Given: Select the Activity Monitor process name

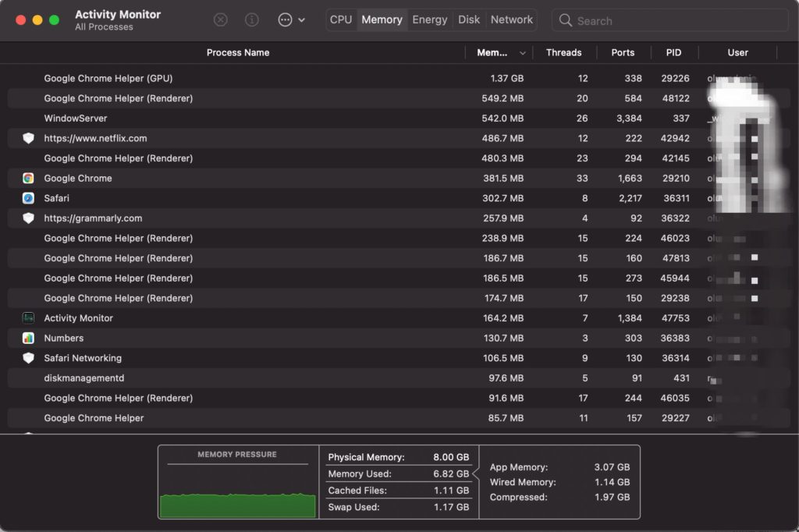Looking at the screenshot, I should click(x=79, y=318).
